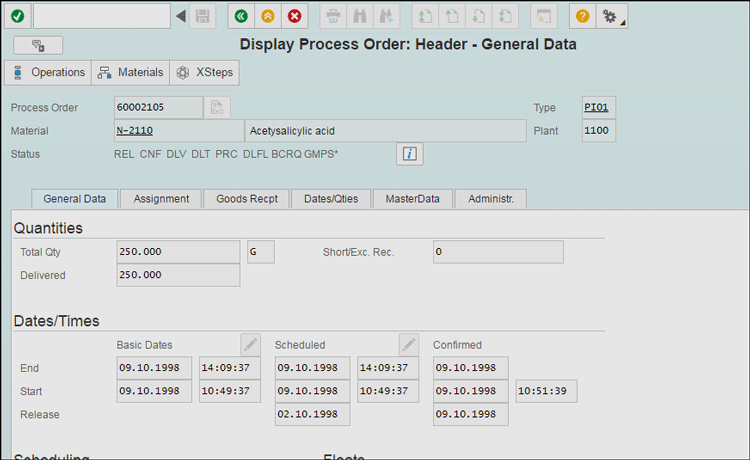Show status details via info icon
Screen dimensions: 750x460
pos(410,153)
